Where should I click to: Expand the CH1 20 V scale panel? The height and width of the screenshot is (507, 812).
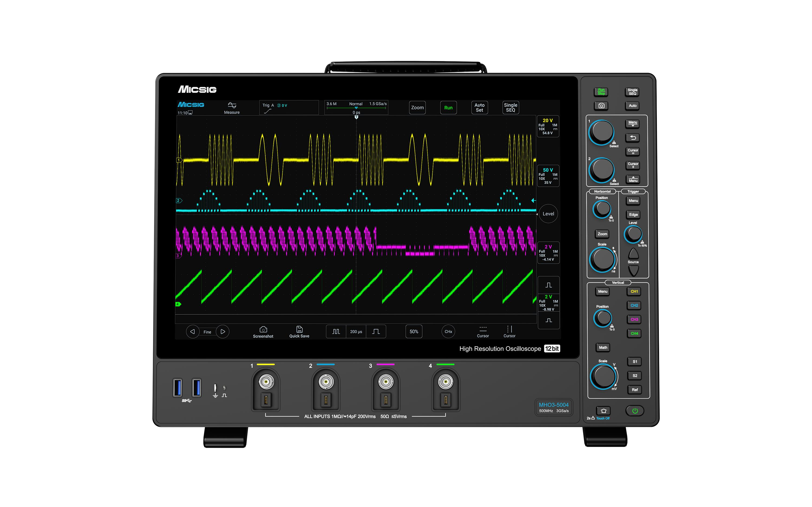click(548, 127)
